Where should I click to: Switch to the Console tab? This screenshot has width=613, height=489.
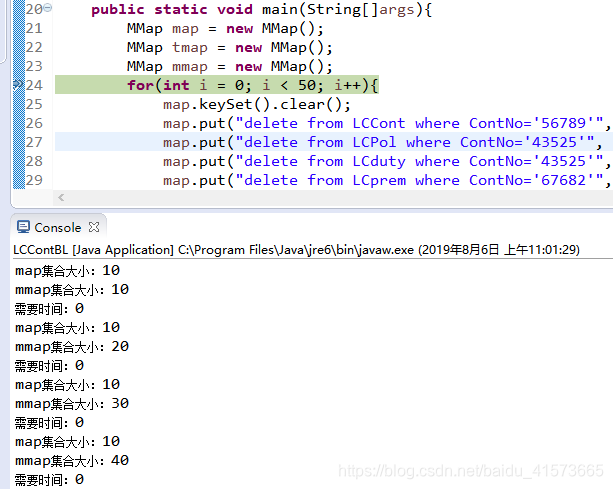point(57,227)
